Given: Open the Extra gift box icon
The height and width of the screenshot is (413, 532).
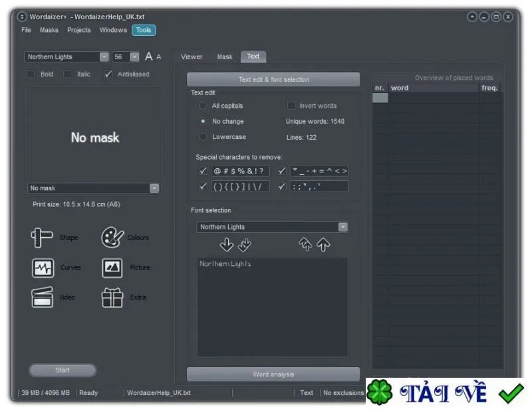Looking at the screenshot, I should [112, 298].
